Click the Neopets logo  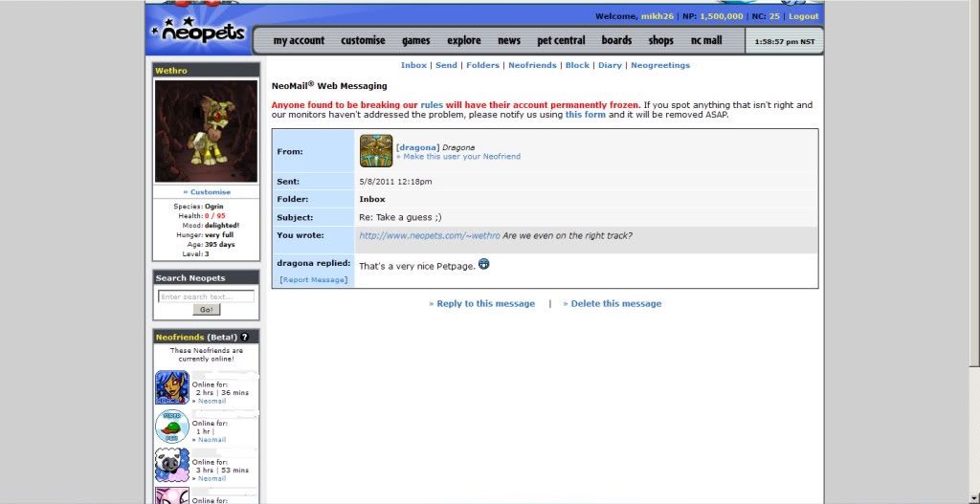coord(199,31)
